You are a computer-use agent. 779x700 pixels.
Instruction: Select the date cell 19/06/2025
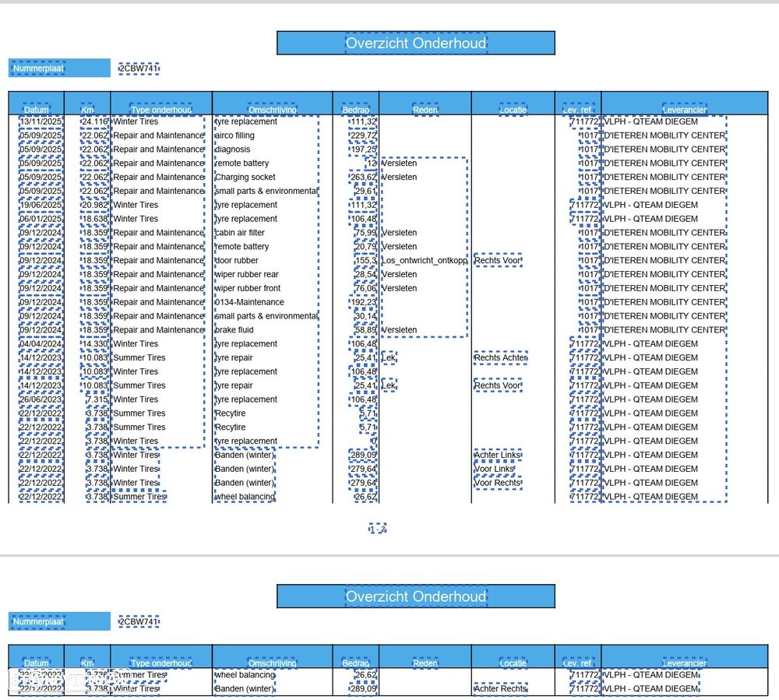tap(41, 205)
